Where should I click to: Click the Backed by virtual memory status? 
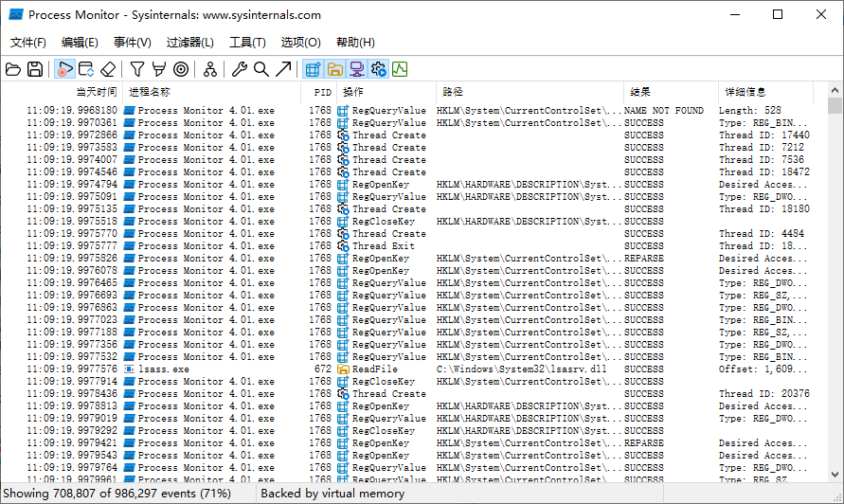(x=332, y=494)
